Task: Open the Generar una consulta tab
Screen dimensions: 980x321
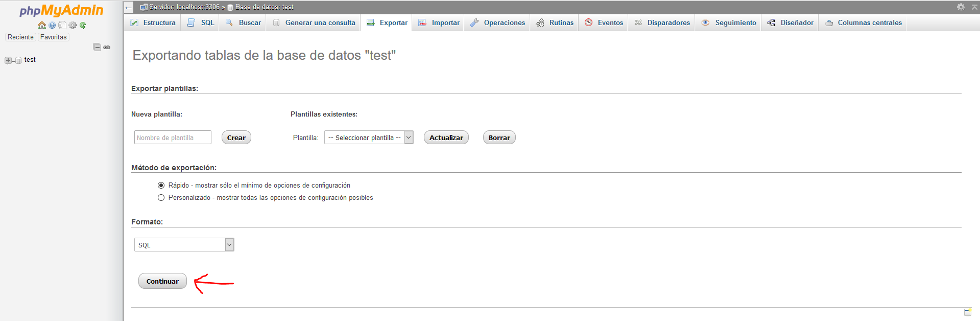Action: pos(313,22)
